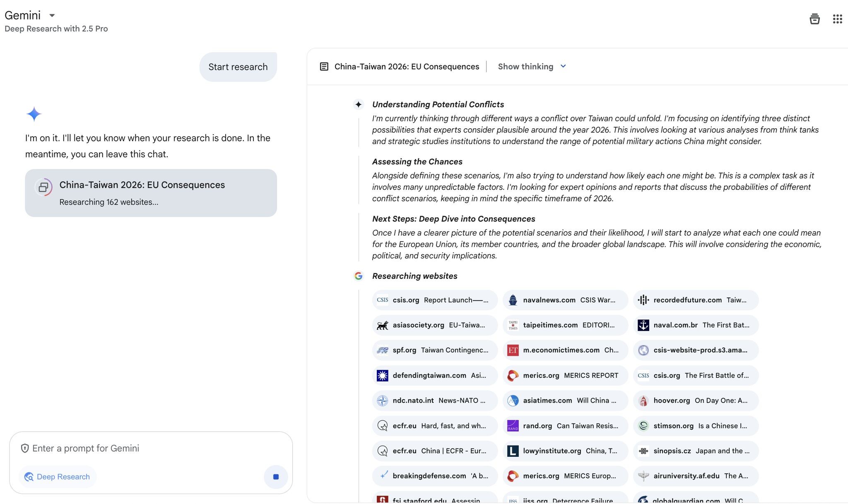
Task: Open rand.org Can Taiwan Resis... chip
Action: [x=565, y=426]
